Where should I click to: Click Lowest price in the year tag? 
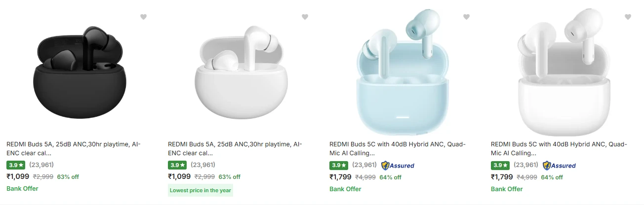coord(200,190)
